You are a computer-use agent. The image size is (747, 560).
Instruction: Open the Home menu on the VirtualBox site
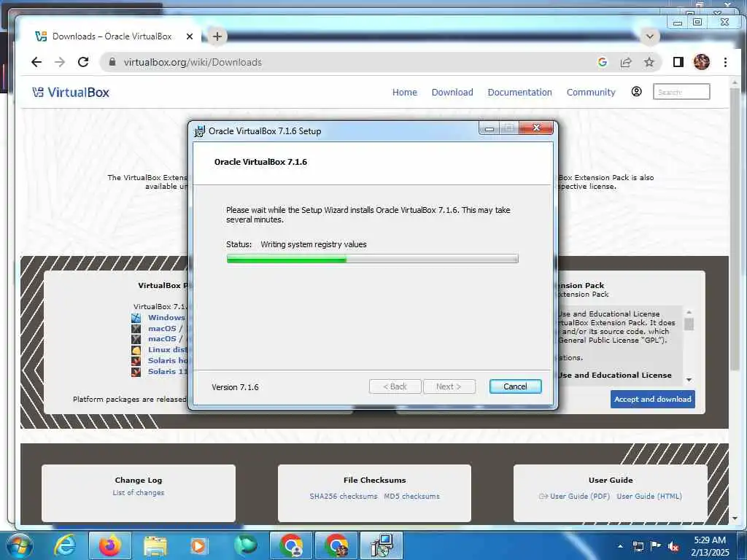(x=404, y=92)
